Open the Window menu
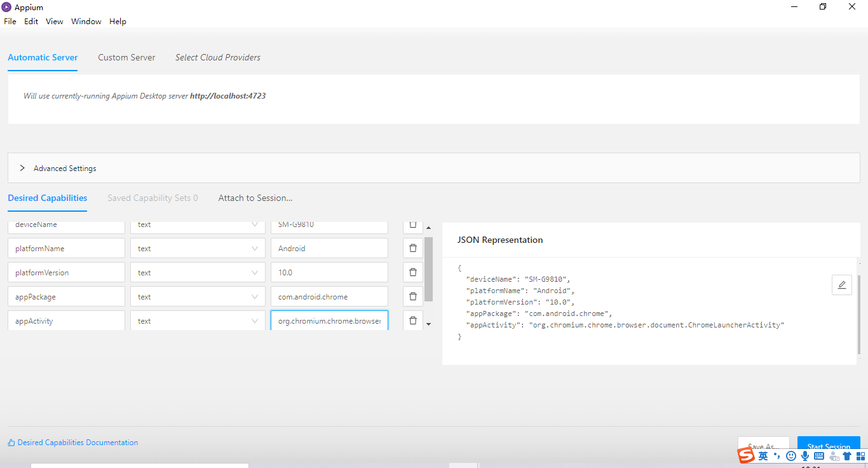 [86, 22]
